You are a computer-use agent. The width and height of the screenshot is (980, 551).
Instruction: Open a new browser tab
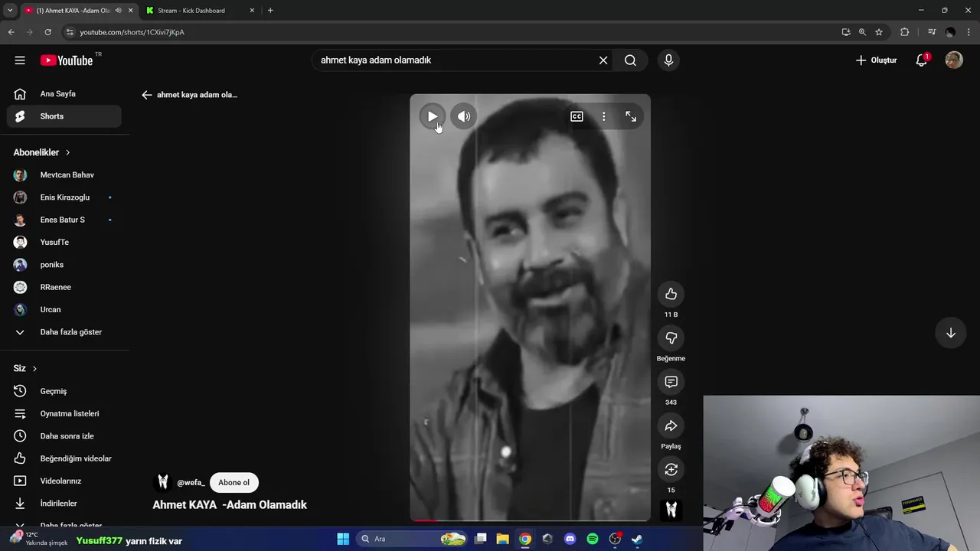coord(270,11)
